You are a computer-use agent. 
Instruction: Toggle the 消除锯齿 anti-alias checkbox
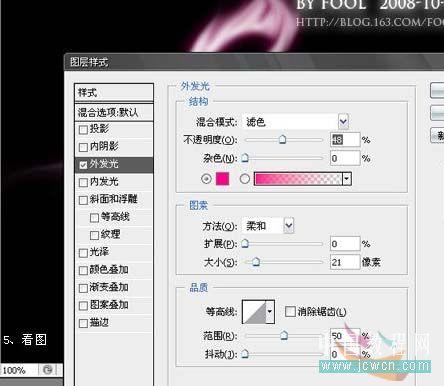tap(290, 312)
